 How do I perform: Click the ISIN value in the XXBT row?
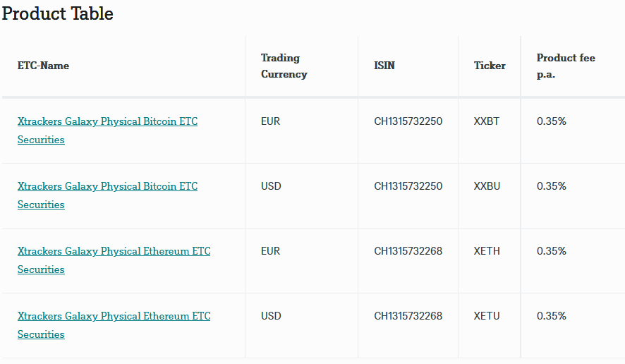pyautogui.click(x=408, y=121)
